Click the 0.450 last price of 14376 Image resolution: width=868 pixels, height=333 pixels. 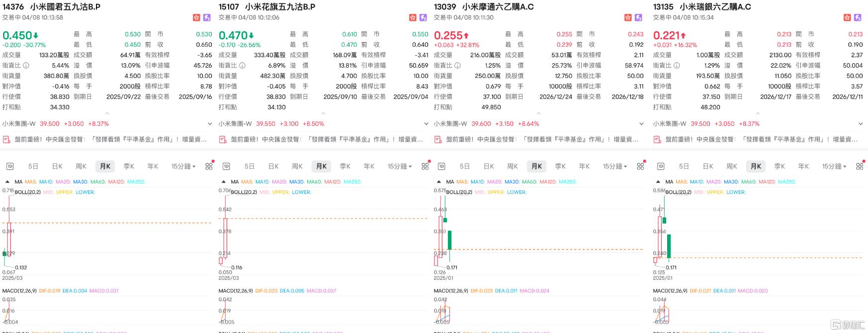point(17,35)
